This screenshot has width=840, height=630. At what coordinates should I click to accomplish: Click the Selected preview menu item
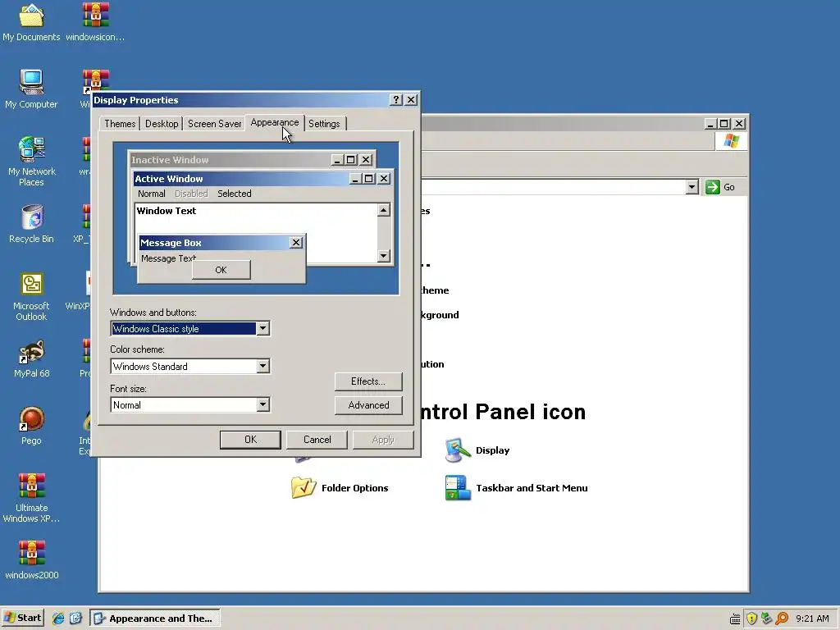pos(234,194)
